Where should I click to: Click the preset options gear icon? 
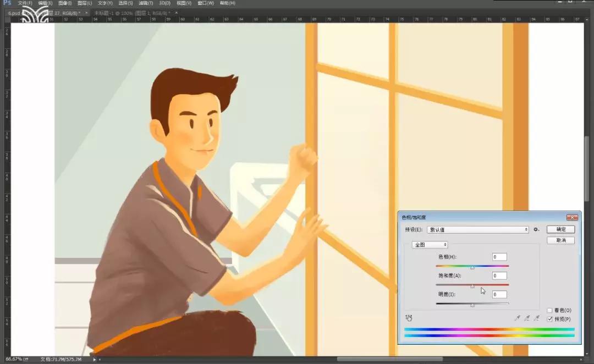tap(536, 229)
